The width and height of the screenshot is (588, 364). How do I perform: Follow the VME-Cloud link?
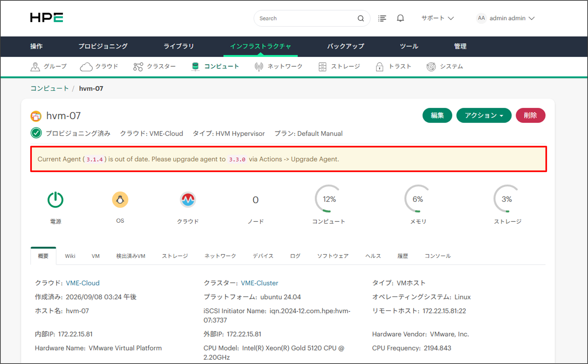coord(83,283)
